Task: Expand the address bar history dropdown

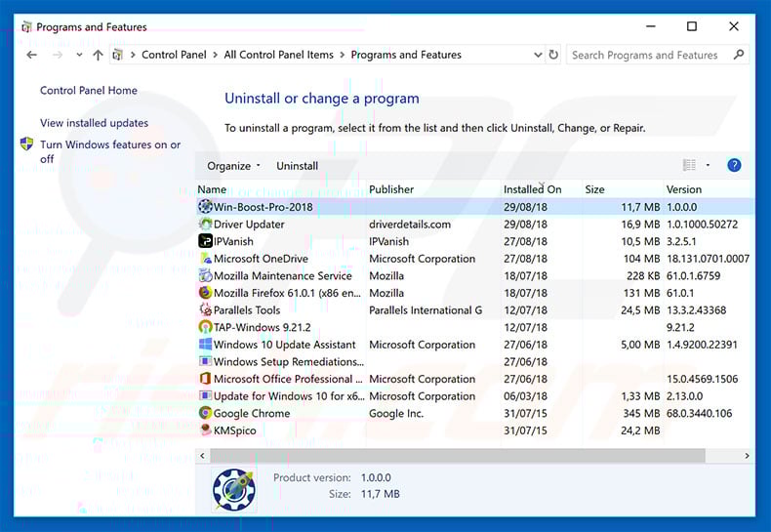Action: (x=538, y=55)
